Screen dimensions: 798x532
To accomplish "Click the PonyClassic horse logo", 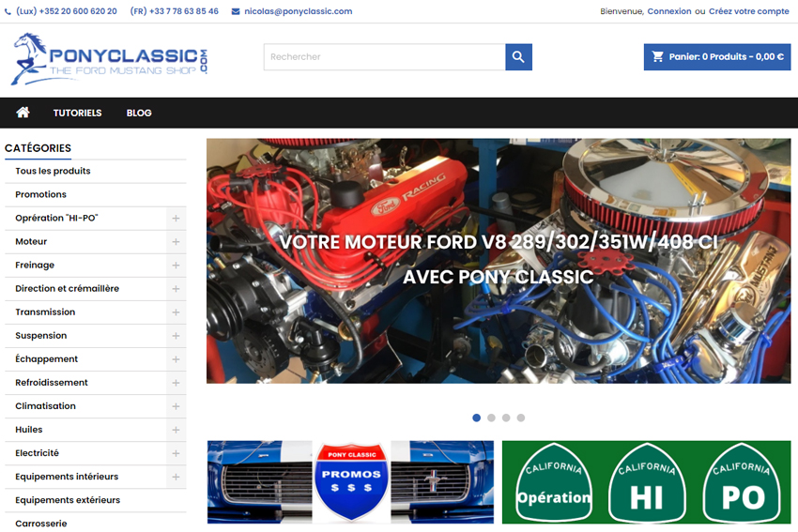I will click(110, 59).
